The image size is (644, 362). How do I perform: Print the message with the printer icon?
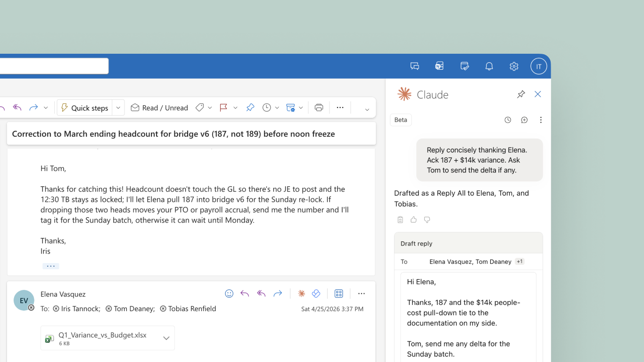tap(319, 107)
